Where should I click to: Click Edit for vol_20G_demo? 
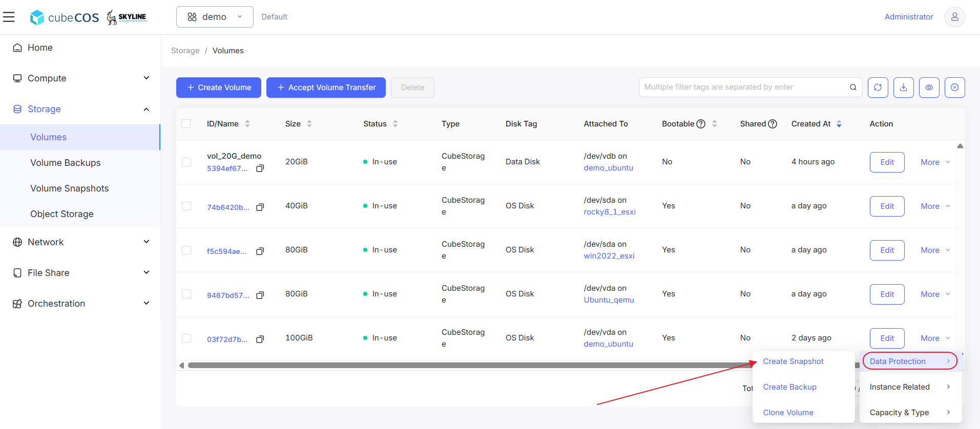[x=887, y=162]
